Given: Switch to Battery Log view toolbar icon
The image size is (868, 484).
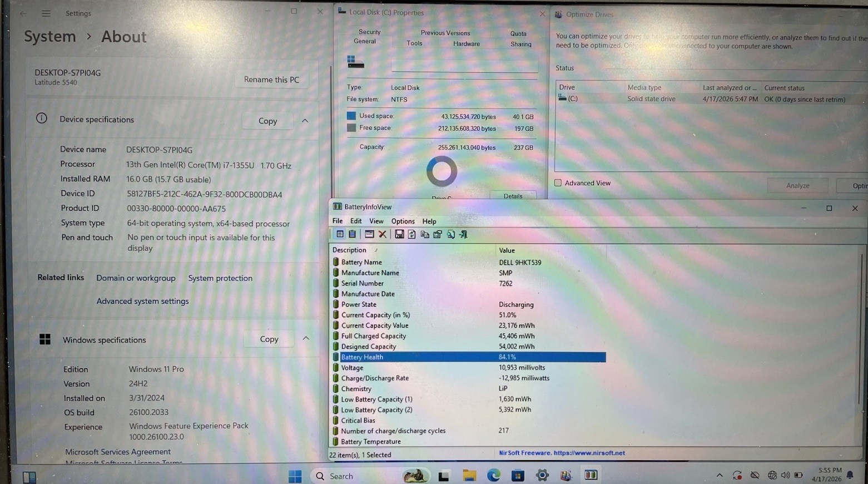Looking at the screenshot, I should [352, 234].
